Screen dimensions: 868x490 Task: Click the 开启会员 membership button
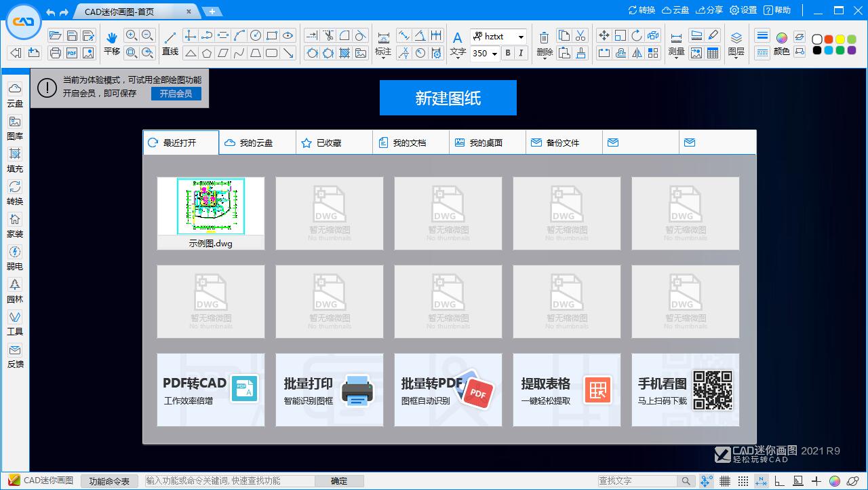tap(176, 94)
